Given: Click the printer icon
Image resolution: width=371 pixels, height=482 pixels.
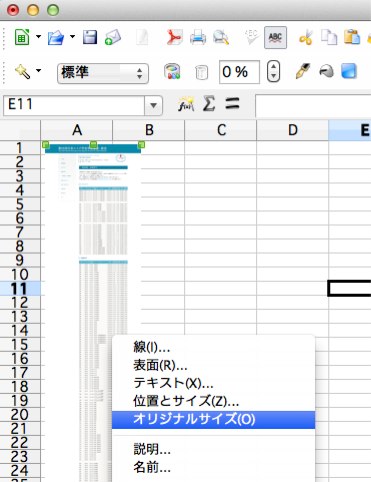Looking at the screenshot, I should coord(198,37).
